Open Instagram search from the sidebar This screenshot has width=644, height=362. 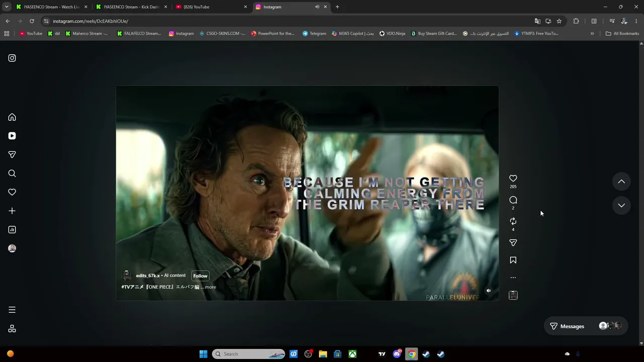click(x=12, y=173)
